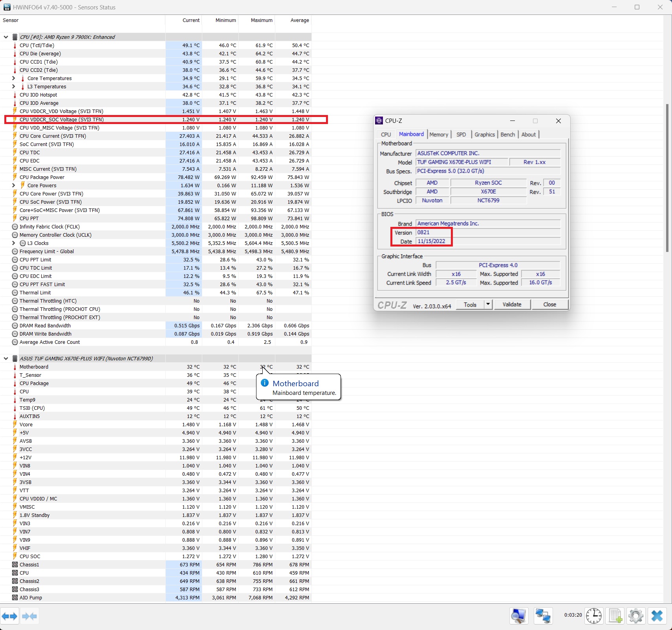Click the HWiNFO64 title bar app icon
Screen dimensions: 672x630
7,7
